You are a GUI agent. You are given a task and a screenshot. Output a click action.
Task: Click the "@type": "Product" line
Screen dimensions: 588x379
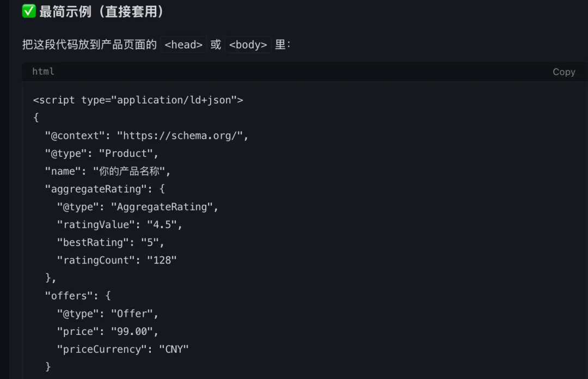pos(101,154)
